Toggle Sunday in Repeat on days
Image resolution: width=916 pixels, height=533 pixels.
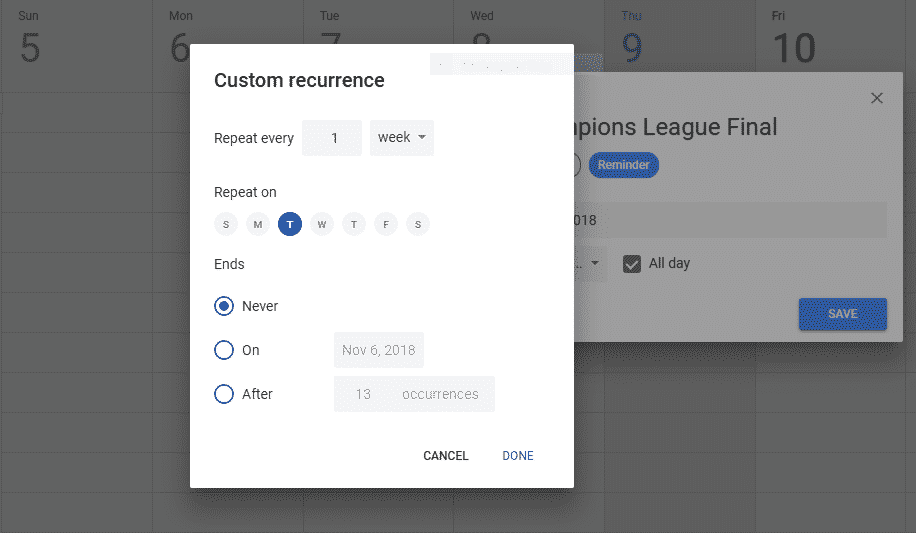point(226,224)
